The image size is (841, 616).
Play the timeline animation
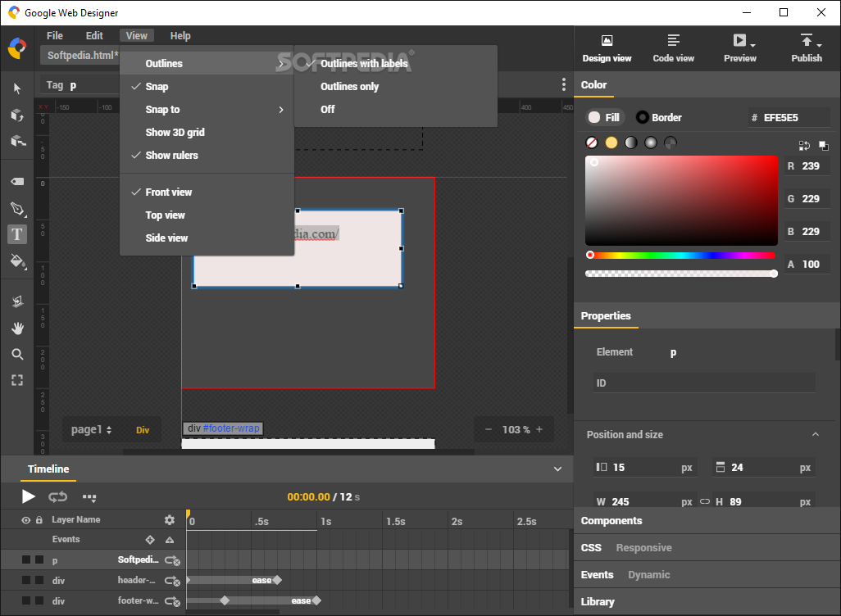(x=28, y=496)
